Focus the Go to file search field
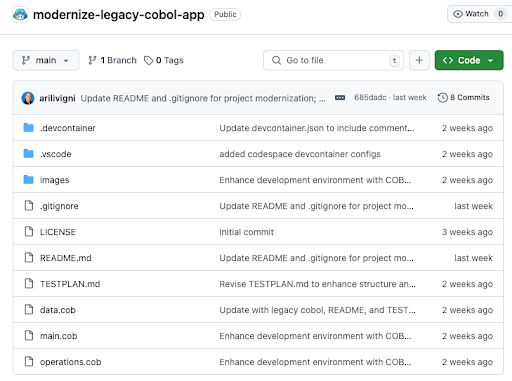 (333, 60)
